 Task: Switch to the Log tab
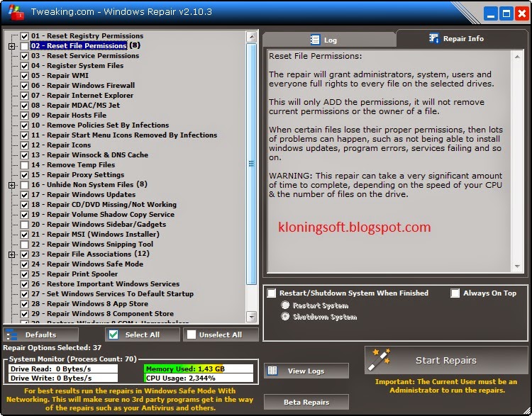click(329, 40)
